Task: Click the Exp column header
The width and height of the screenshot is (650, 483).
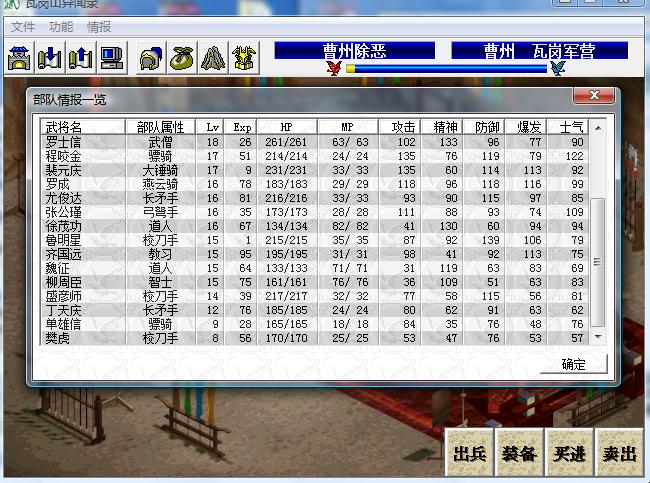Action: (240, 127)
